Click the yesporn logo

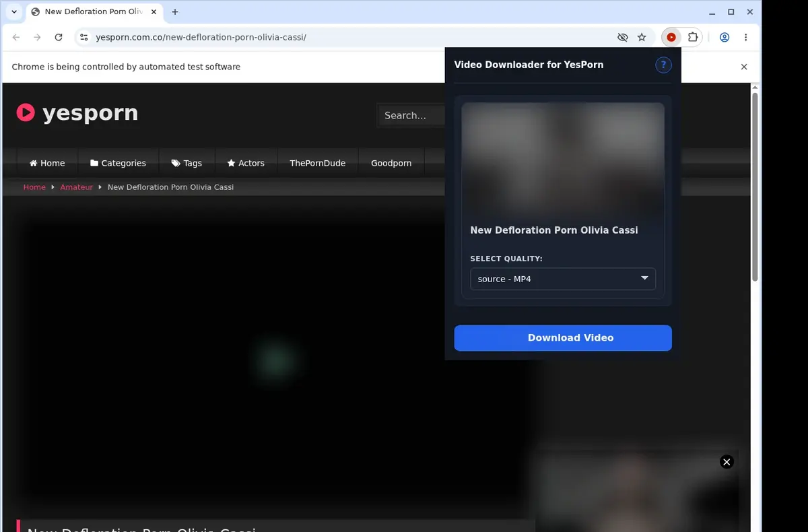click(x=77, y=112)
